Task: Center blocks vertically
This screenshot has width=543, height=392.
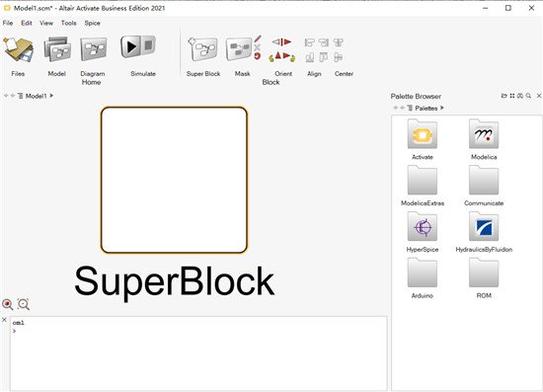Action: pyautogui.click(x=338, y=57)
